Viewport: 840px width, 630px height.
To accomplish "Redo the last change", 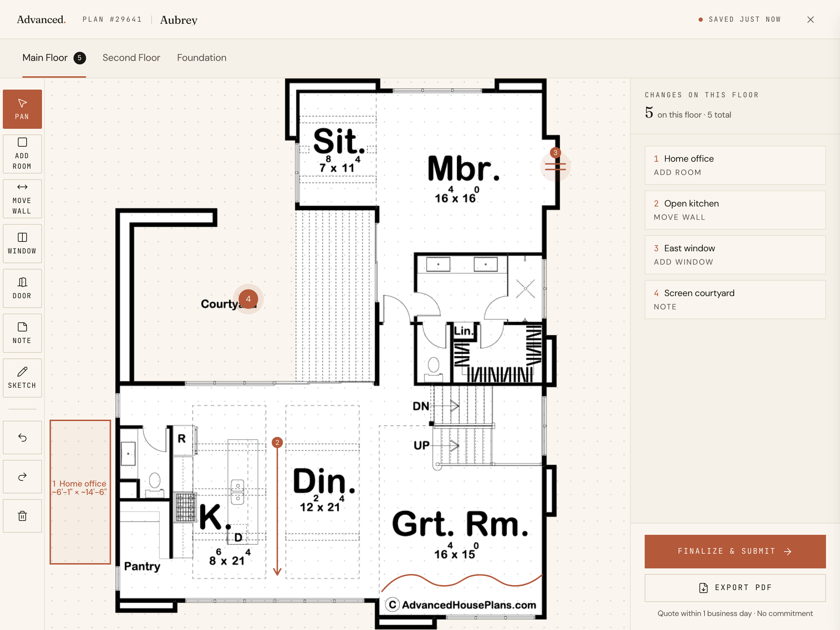I will [22, 477].
